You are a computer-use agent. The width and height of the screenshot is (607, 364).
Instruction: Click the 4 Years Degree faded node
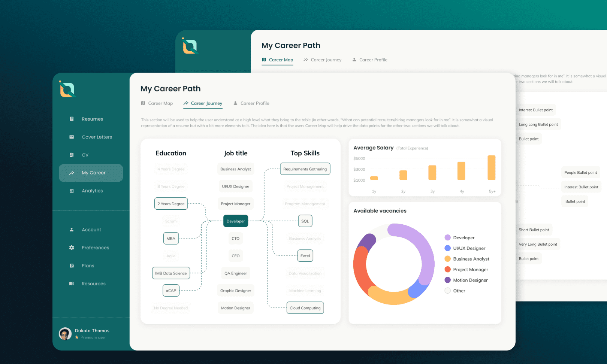pyautogui.click(x=171, y=169)
